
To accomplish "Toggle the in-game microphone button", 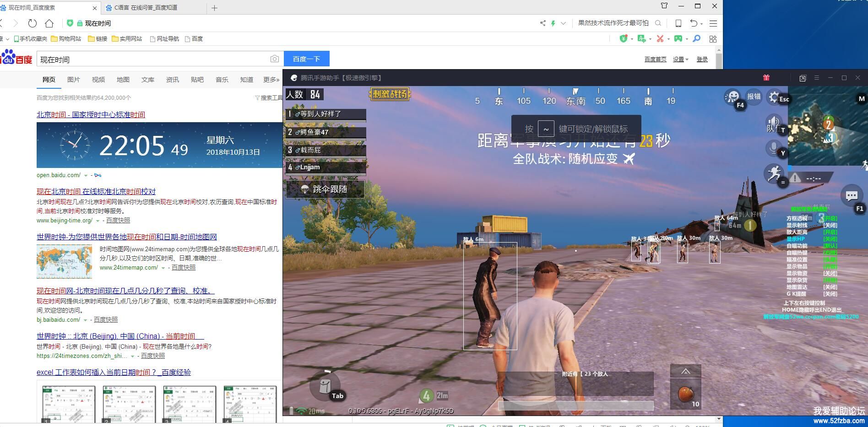I will coord(773,148).
